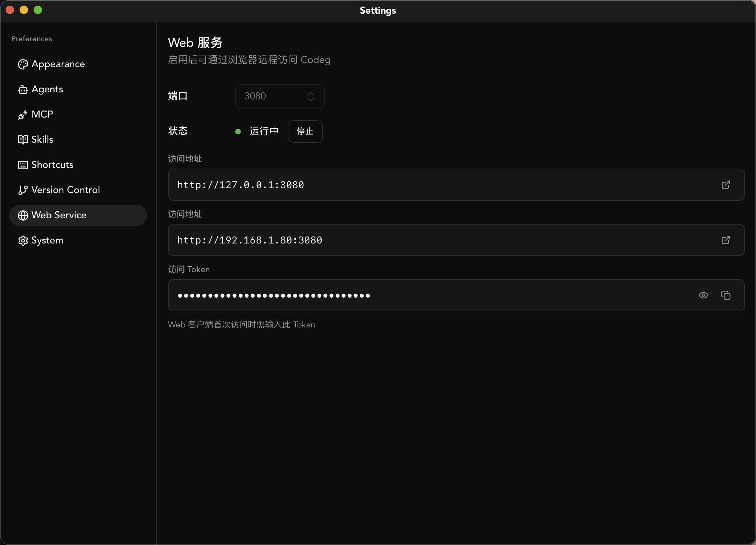This screenshot has width=756, height=545.
Task: Open http://192.168.1.80:3080 in external browser
Action: tap(726, 240)
